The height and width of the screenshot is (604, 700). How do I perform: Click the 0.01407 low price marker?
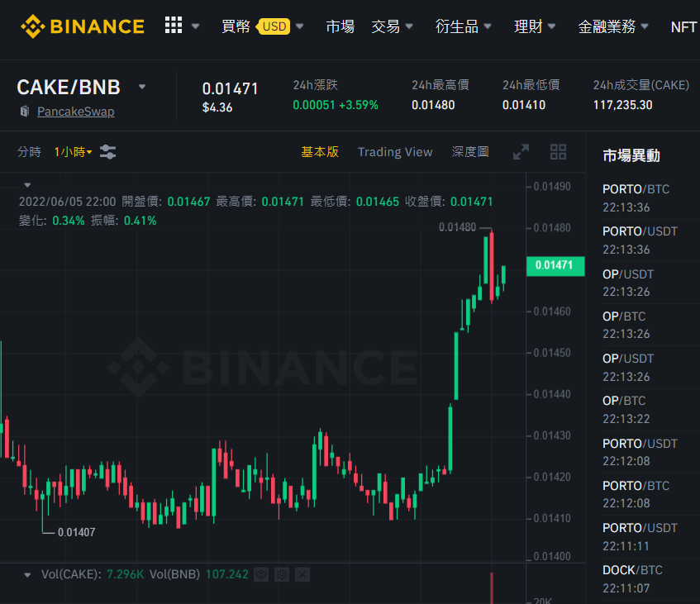tap(76, 532)
